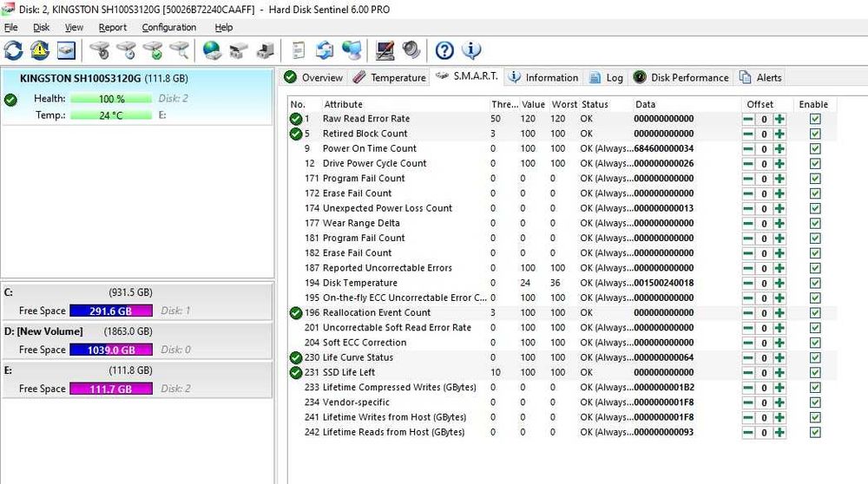
Task: Uncheck Enable for Retired Block Count
Action: 815,134
